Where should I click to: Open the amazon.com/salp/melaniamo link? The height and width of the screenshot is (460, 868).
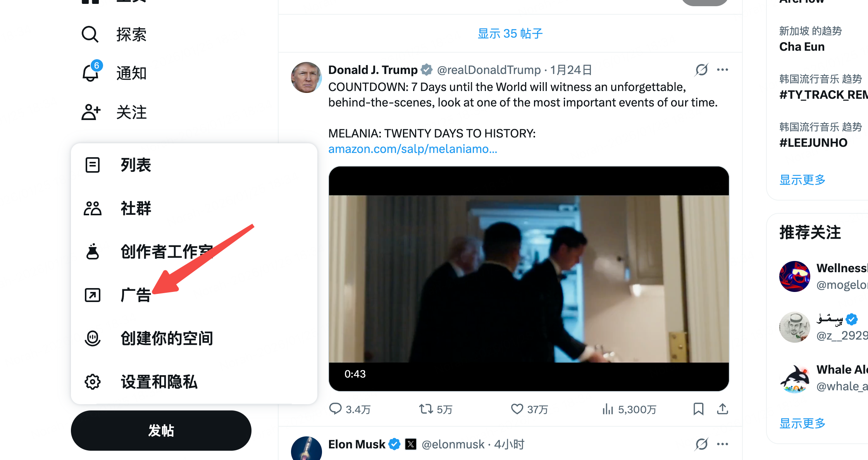coord(412,149)
